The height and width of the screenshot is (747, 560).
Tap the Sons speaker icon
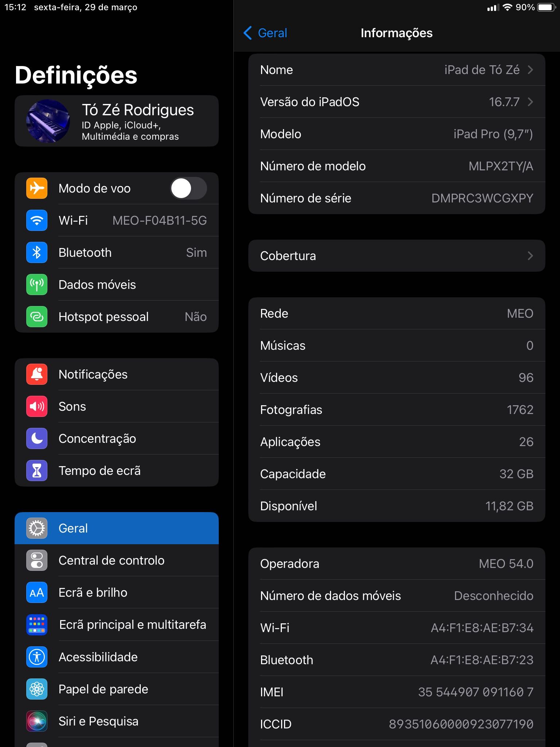37,406
